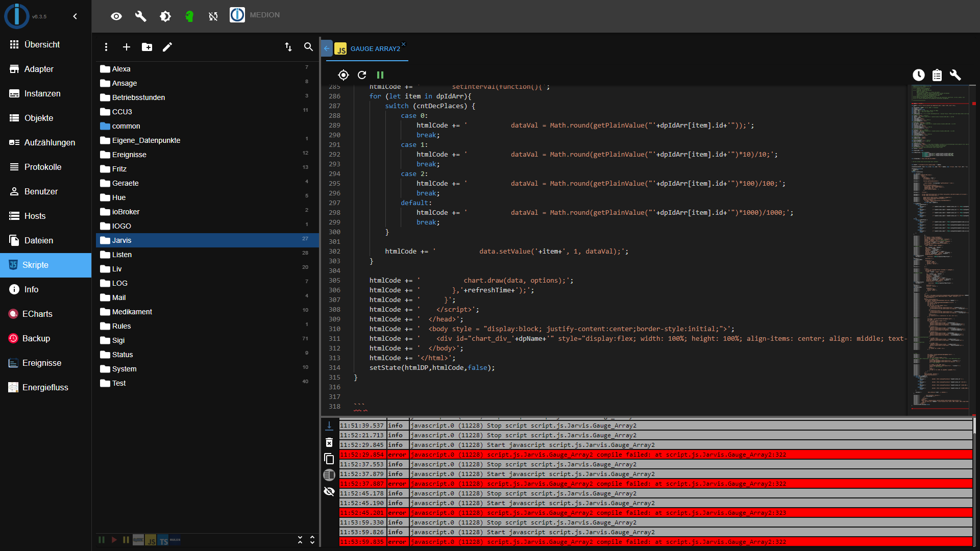Viewport: 980px width, 551px height.
Task: Navigate to Objekte
Action: (x=46, y=118)
